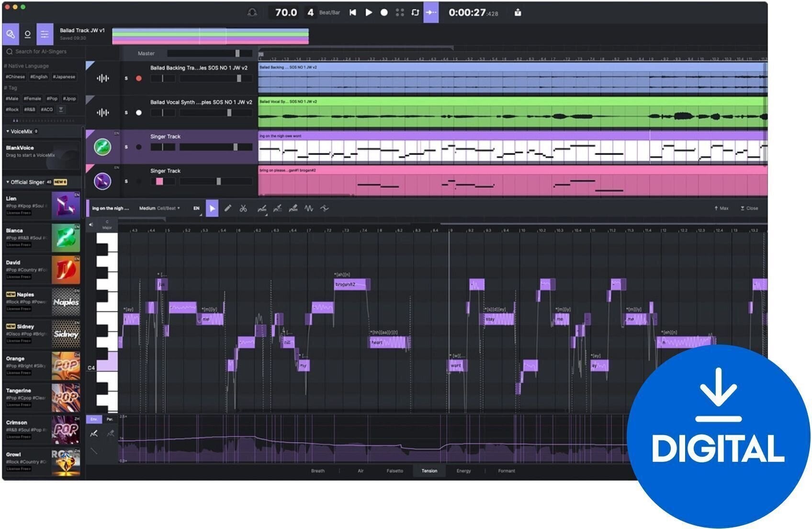The width and height of the screenshot is (812, 529).
Task: Enable loop playback in the transport bar
Action: point(415,13)
